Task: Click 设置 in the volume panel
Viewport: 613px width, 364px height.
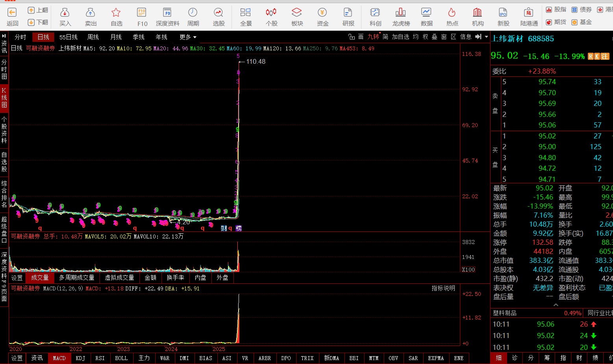Action: [x=17, y=277]
